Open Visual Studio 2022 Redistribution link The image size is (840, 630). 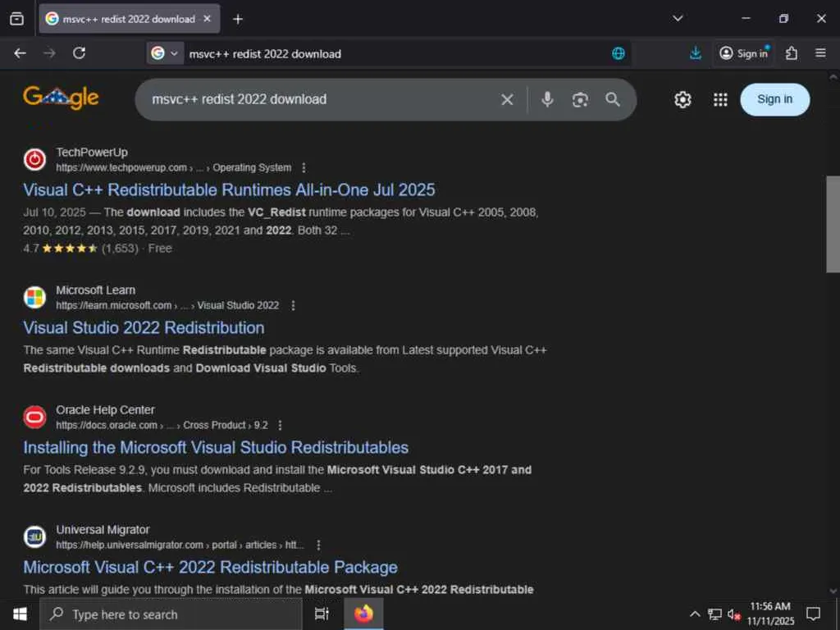[144, 327]
